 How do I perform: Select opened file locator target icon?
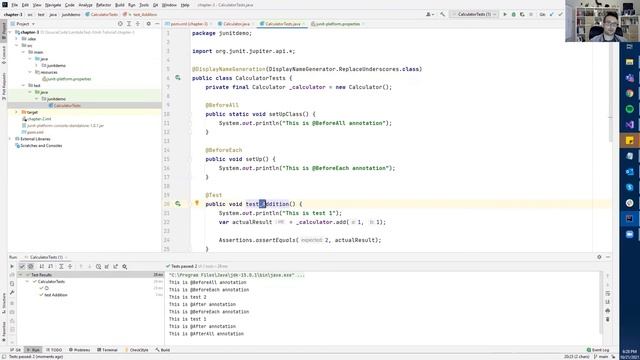[120, 24]
